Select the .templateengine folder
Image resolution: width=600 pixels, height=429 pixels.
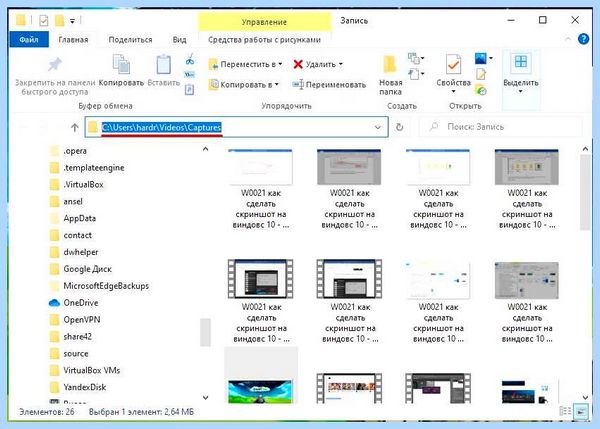pos(87,168)
